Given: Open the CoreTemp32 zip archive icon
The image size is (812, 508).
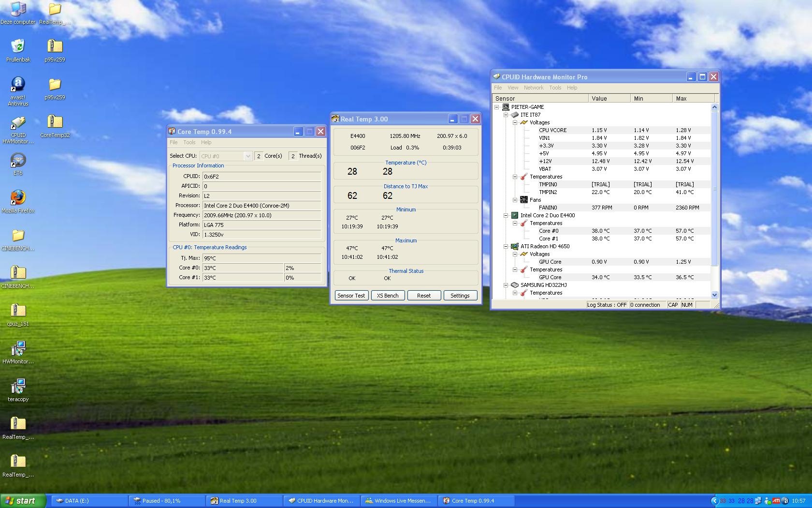Looking at the screenshot, I should coord(55,122).
